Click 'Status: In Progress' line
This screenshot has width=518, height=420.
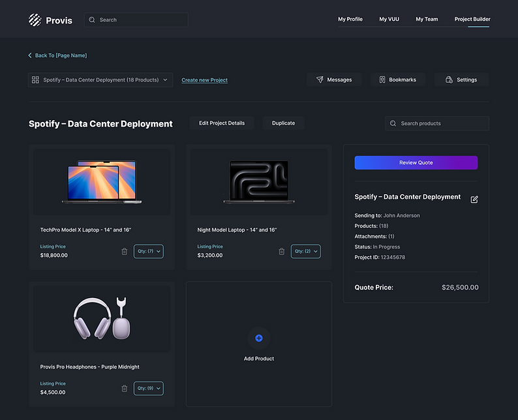coord(377,247)
